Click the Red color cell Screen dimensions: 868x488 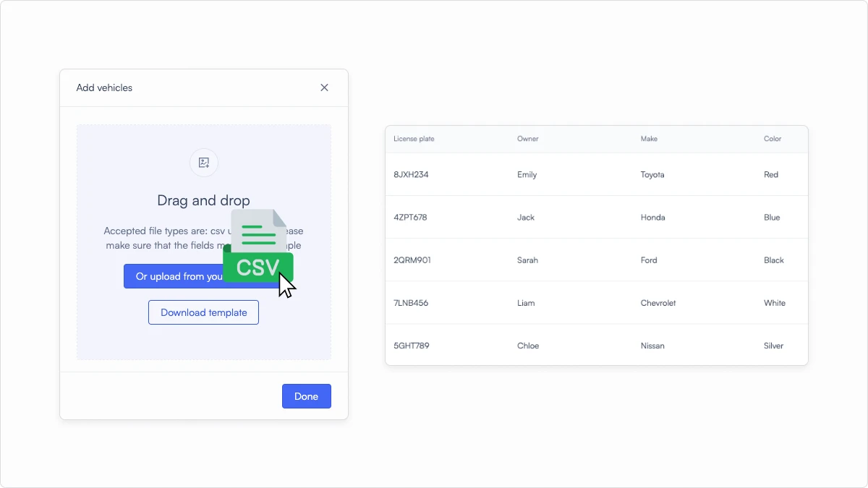click(771, 174)
